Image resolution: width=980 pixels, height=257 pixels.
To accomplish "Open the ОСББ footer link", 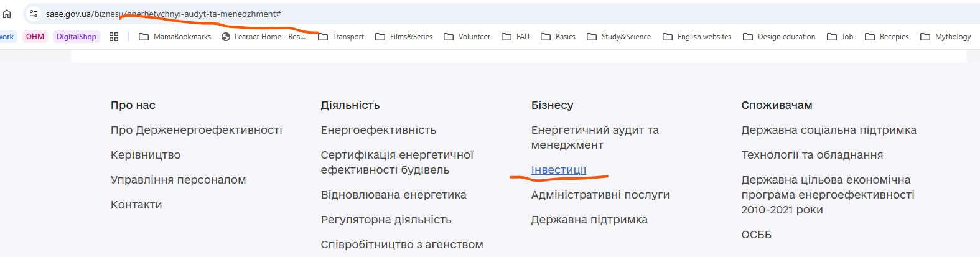I will pos(756,235).
